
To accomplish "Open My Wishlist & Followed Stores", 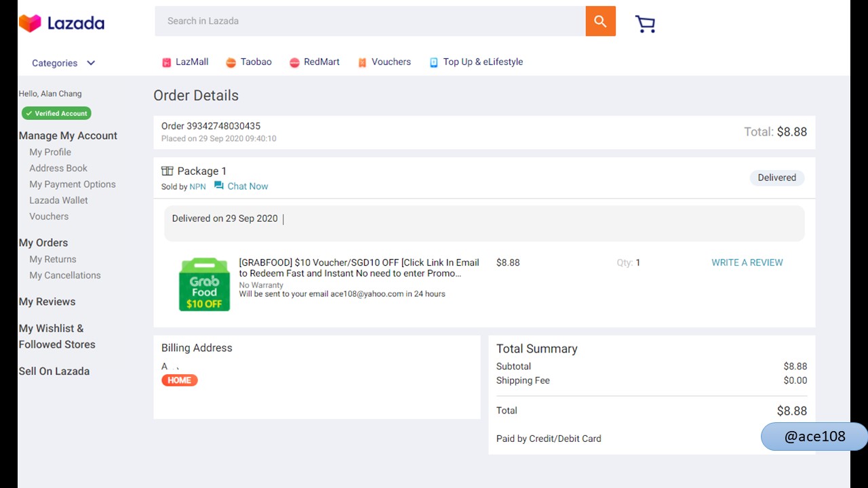I will pyautogui.click(x=57, y=336).
